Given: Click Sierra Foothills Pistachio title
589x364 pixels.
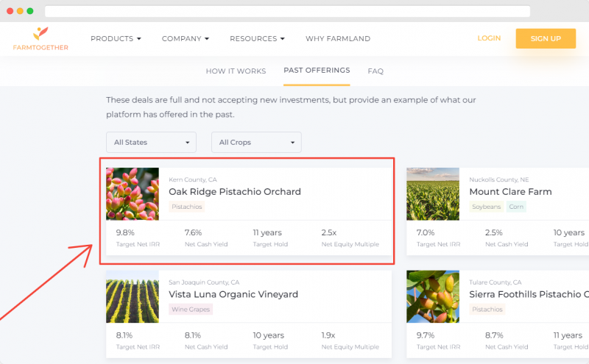Looking at the screenshot, I should tap(529, 294).
